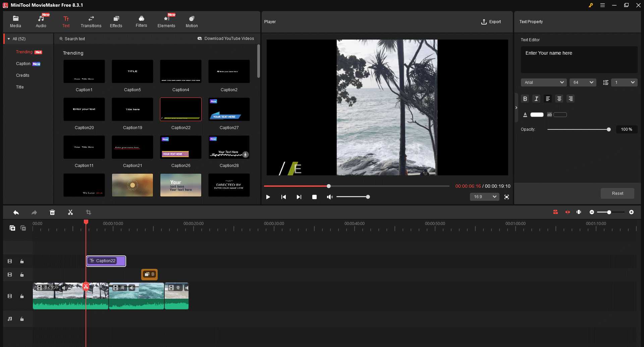The image size is (644, 347).
Task: Click the Delete trash icon in timeline toolbar
Action: (x=52, y=212)
